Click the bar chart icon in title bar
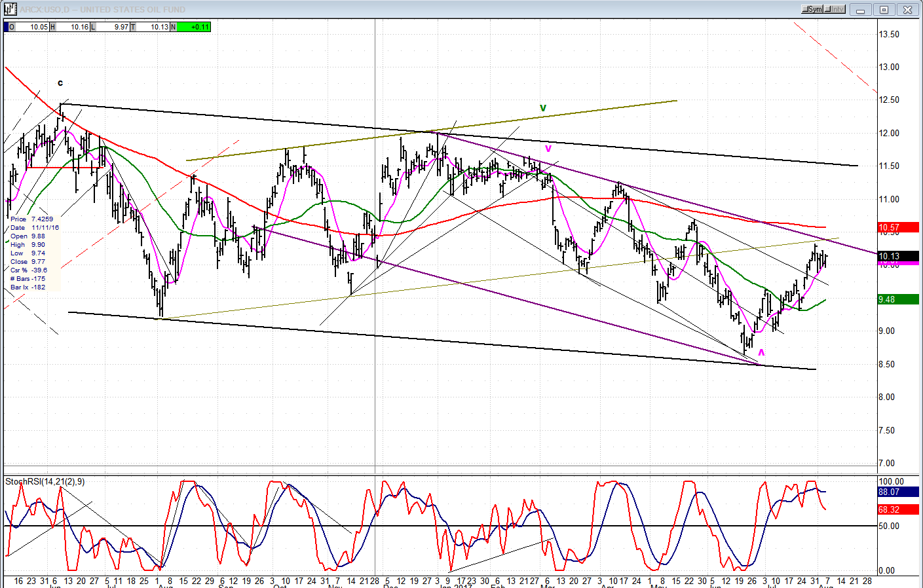The image size is (923, 588). pos(9,9)
